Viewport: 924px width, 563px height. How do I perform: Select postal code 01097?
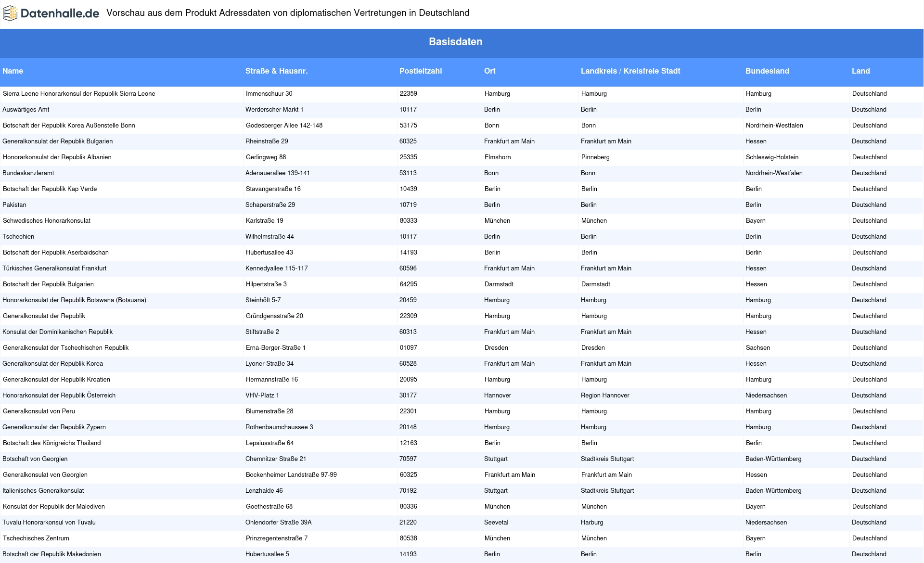point(409,347)
